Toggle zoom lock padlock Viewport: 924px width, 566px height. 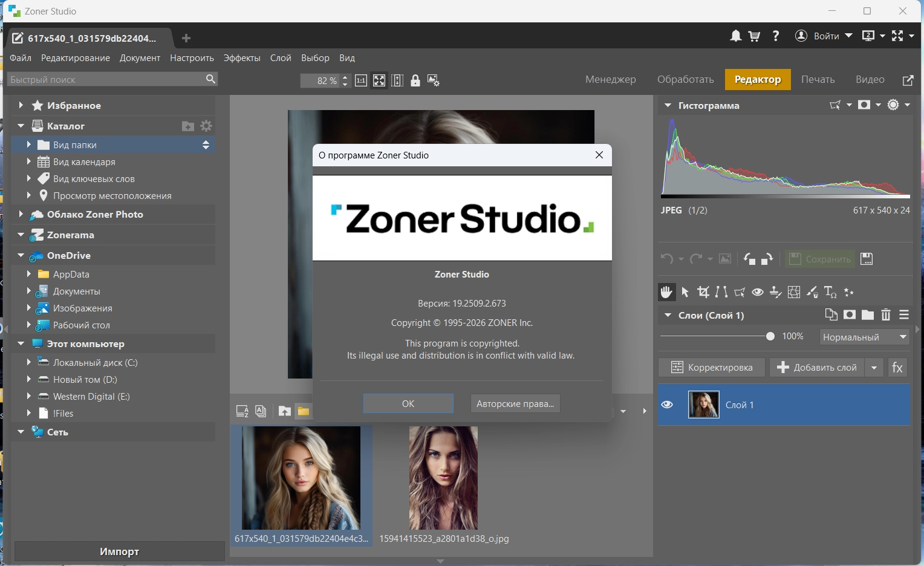point(415,80)
